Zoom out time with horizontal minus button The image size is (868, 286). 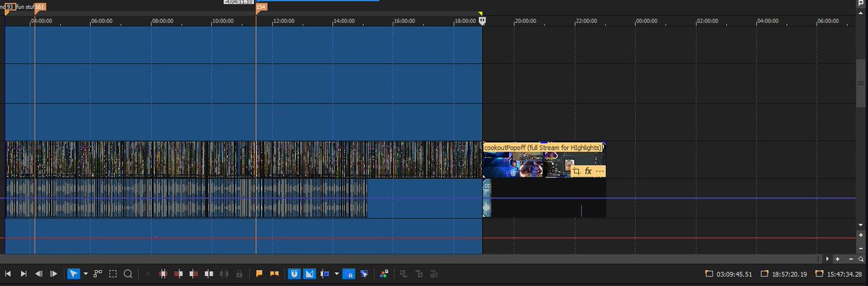pyautogui.click(x=850, y=258)
